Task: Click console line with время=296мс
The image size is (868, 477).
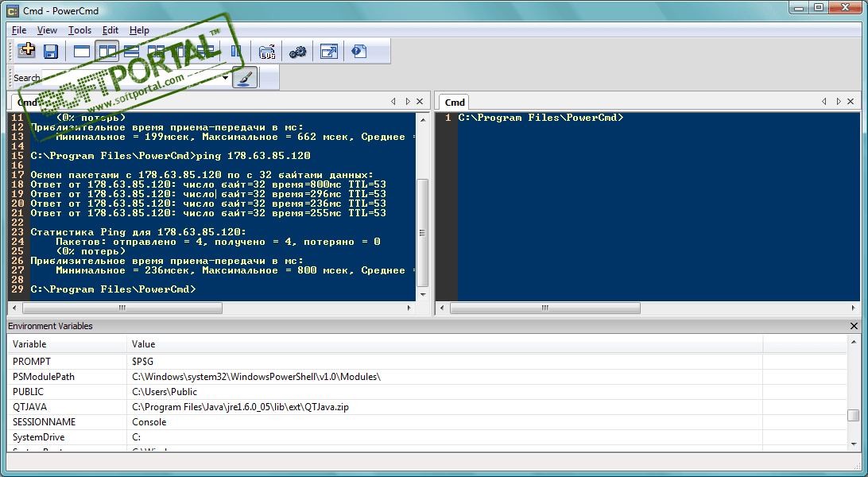Action: (208, 194)
